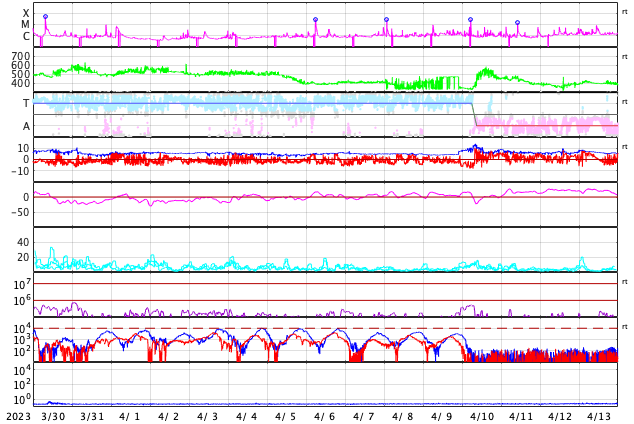
Task: Click the 4/ 8 date label
Action: coord(402,417)
